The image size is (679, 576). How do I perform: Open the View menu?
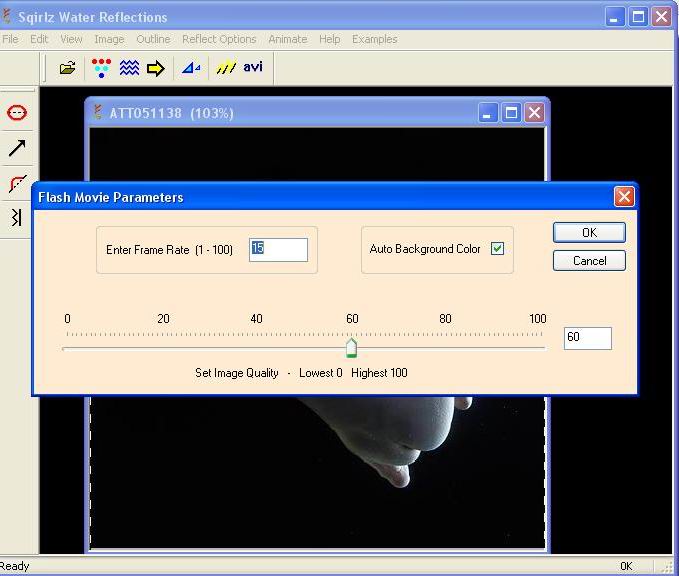(x=71, y=39)
